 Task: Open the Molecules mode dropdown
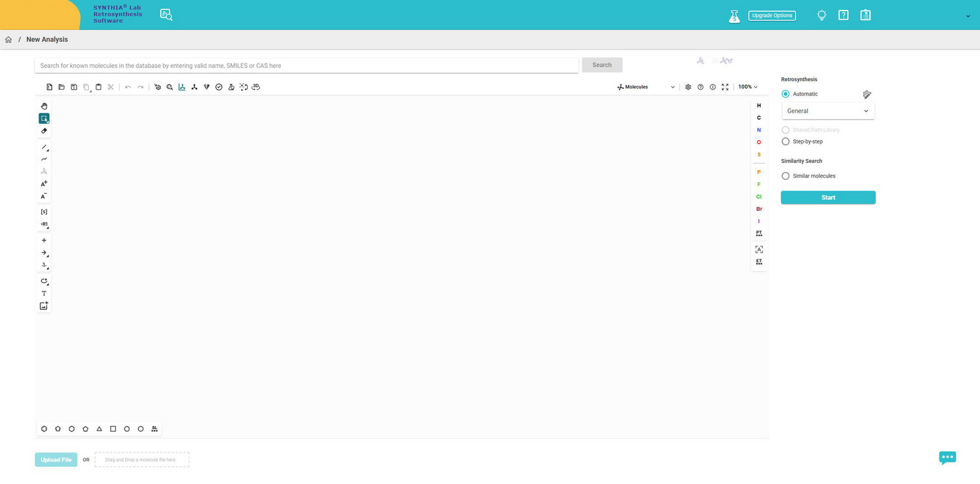tap(646, 87)
